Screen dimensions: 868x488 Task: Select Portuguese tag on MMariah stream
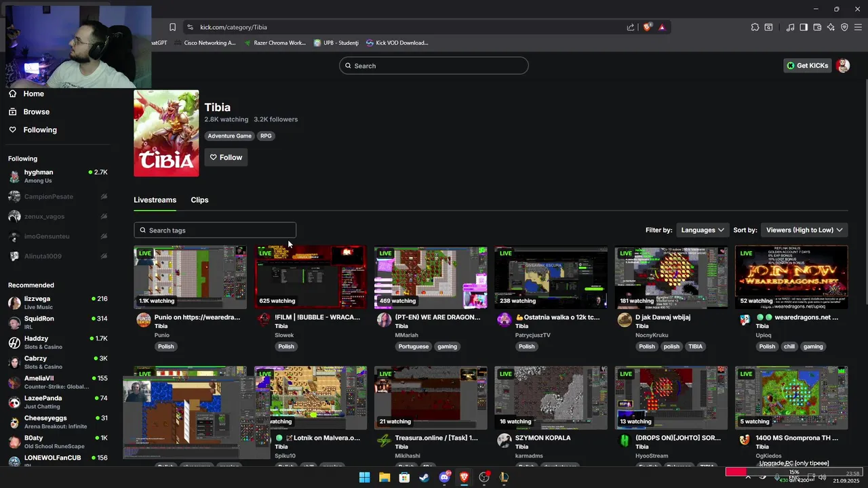[x=414, y=346]
